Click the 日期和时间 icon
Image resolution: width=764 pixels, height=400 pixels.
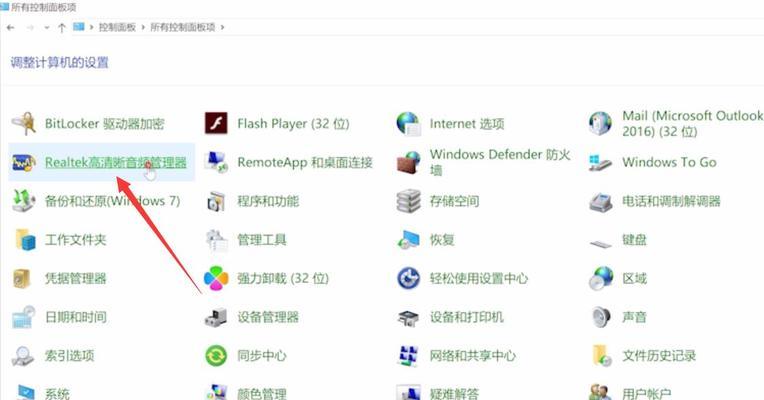tap(23, 317)
